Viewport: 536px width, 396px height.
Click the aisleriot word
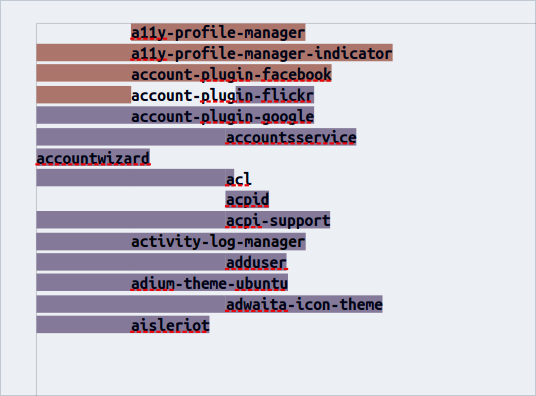tap(170, 325)
